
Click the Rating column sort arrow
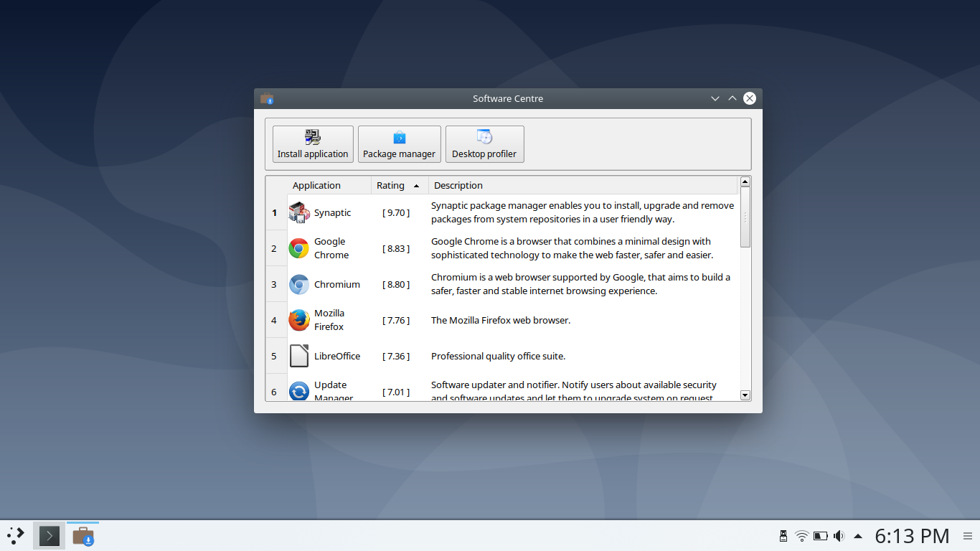click(417, 185)
